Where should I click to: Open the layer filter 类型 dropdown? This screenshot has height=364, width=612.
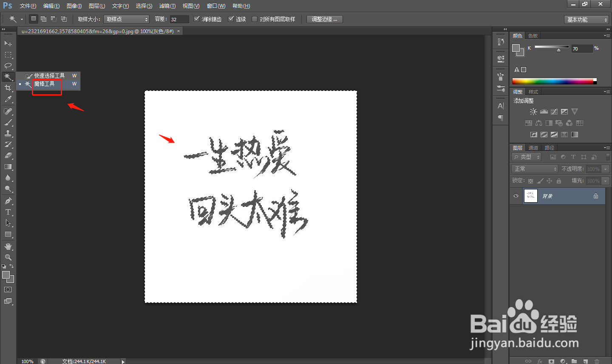point(527,157)
